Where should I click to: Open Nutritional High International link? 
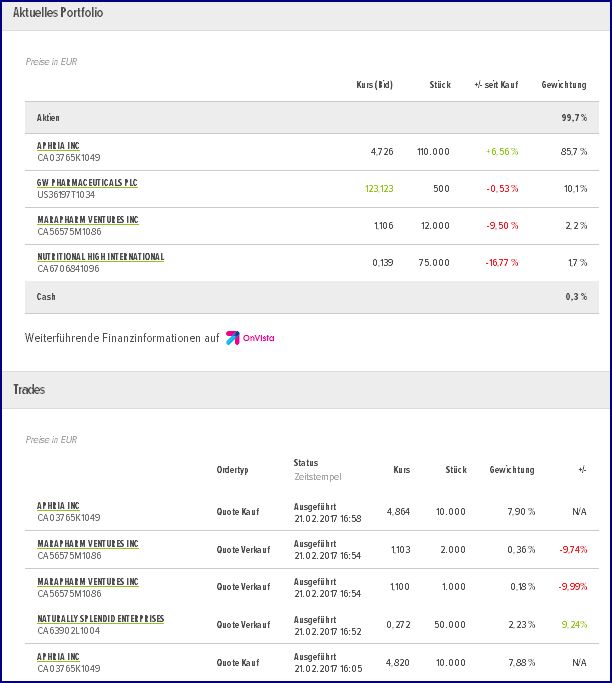(x=100, y=257)
